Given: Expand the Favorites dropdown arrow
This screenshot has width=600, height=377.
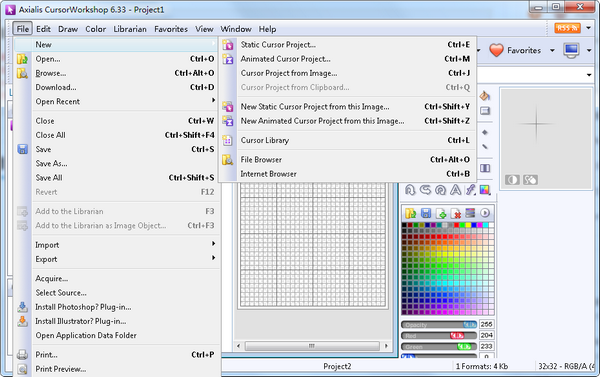Looking at the screenshot, I should tap(552, 51).
